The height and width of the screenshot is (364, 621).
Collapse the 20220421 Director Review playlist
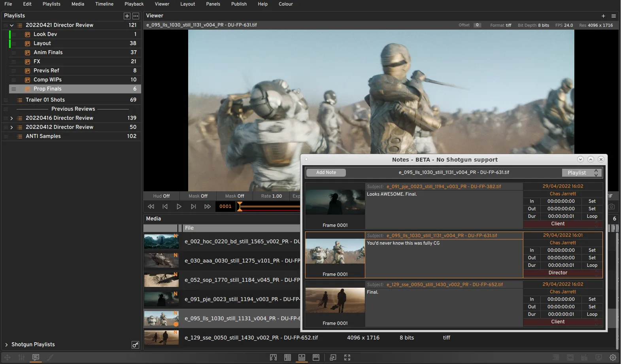(11, 25)
